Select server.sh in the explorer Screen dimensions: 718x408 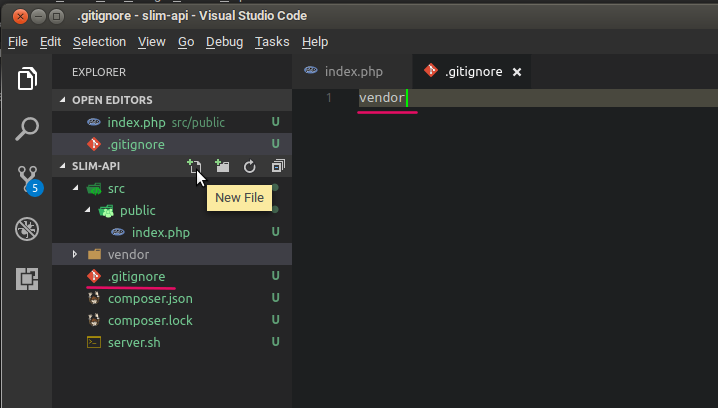[x=133, y=342]
